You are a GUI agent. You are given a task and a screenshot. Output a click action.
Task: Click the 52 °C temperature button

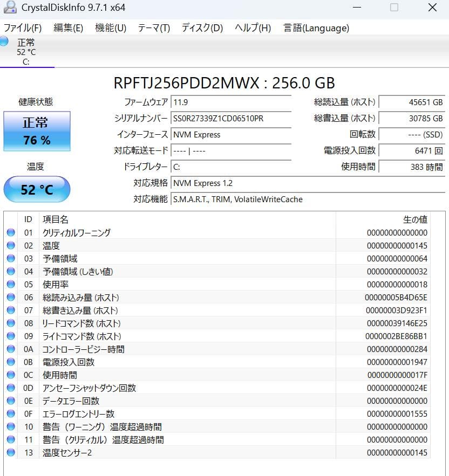point(37,189)
